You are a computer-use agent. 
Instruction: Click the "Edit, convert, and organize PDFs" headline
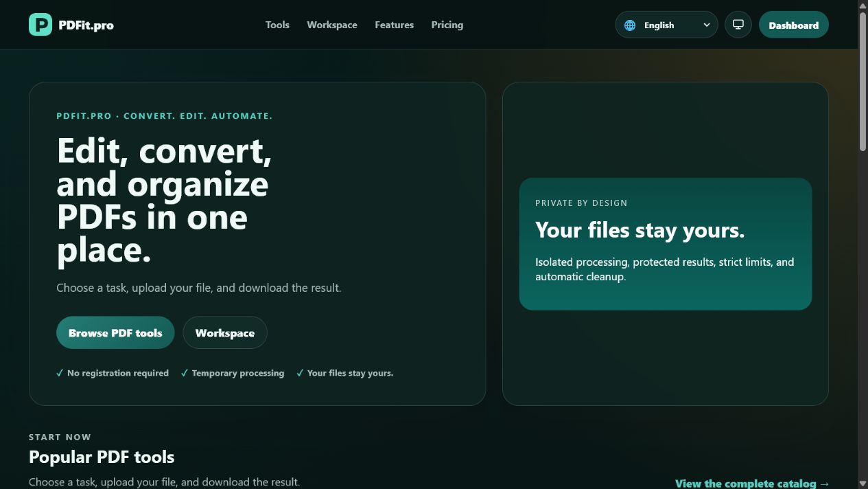(164, 201)
